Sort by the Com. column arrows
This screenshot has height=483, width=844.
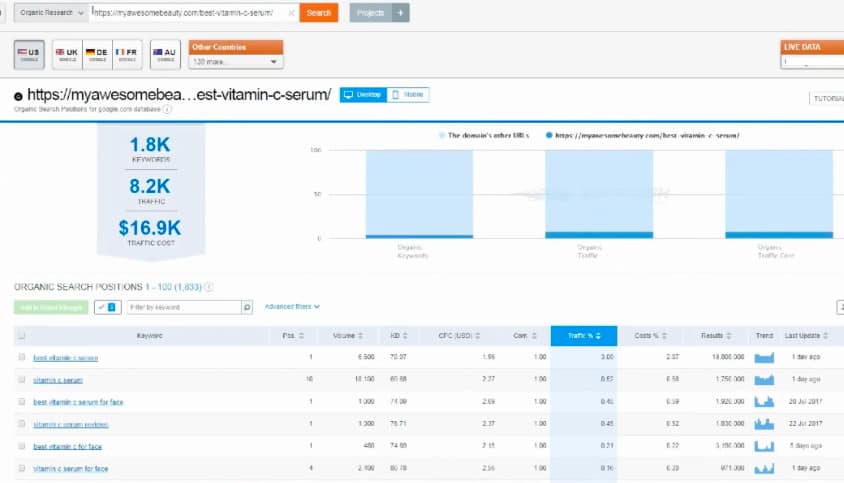tap(534, 335)
